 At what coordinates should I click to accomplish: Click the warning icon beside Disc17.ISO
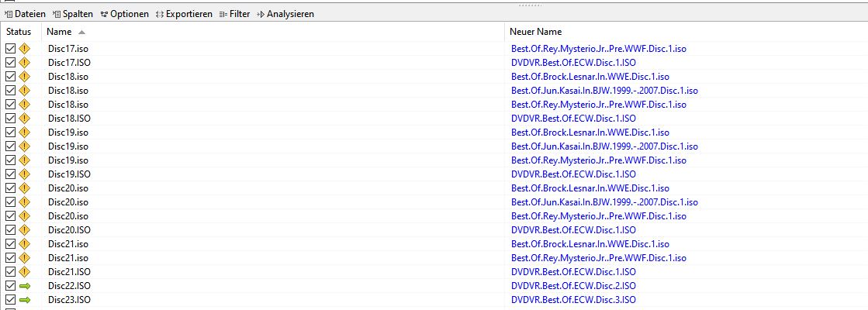click(24, 63)
